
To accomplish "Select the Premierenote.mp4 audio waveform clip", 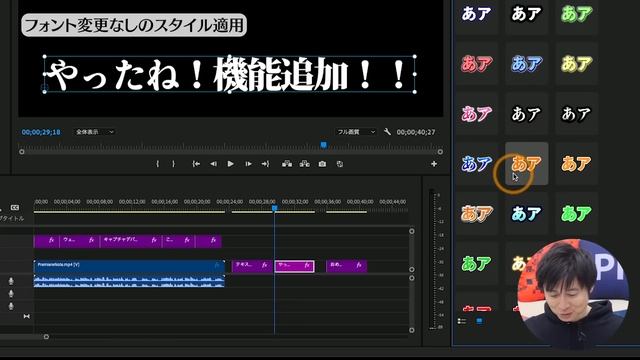I will point(129,281).
